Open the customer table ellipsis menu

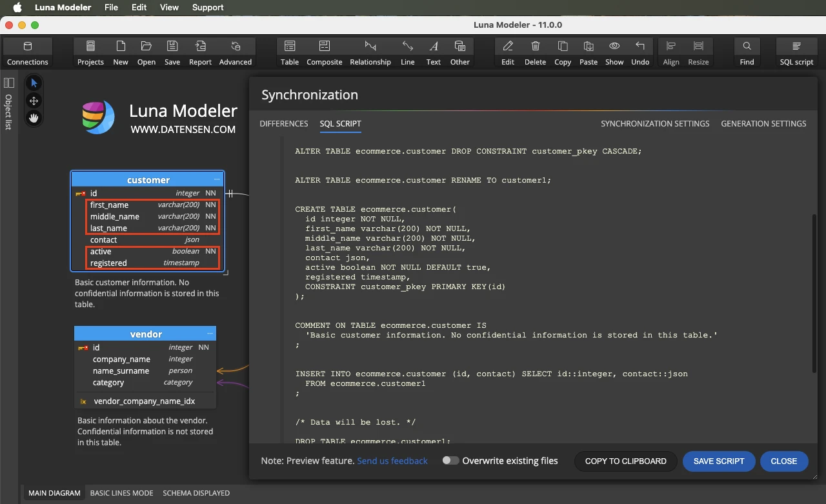[x=217, y=180]
